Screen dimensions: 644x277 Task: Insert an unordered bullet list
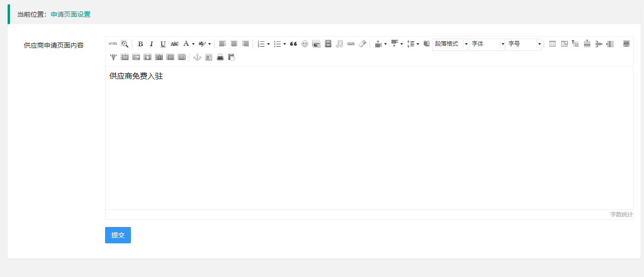277,44
